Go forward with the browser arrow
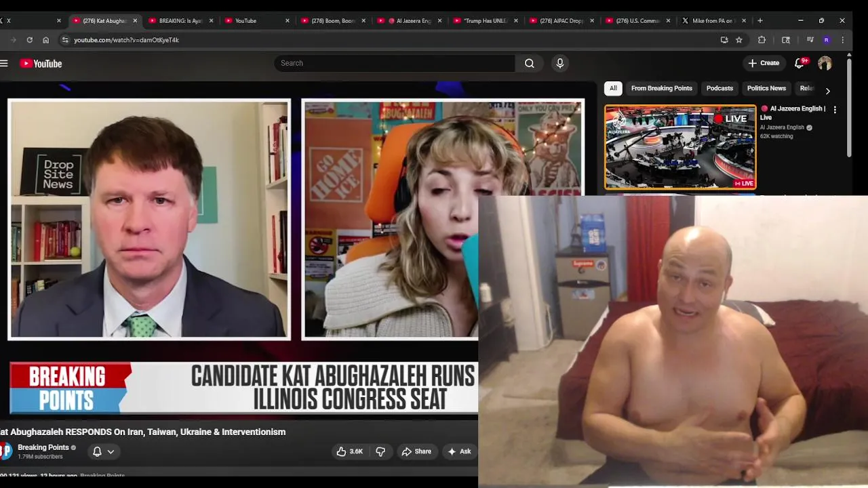The image size is (868, 488). click(13, 40)
